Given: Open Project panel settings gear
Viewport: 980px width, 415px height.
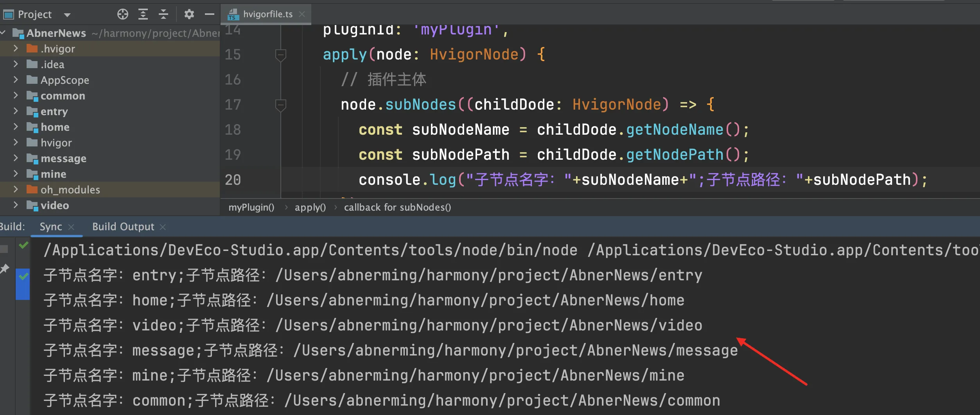Looking at the screenshot, I should click(x=189, y=14).
